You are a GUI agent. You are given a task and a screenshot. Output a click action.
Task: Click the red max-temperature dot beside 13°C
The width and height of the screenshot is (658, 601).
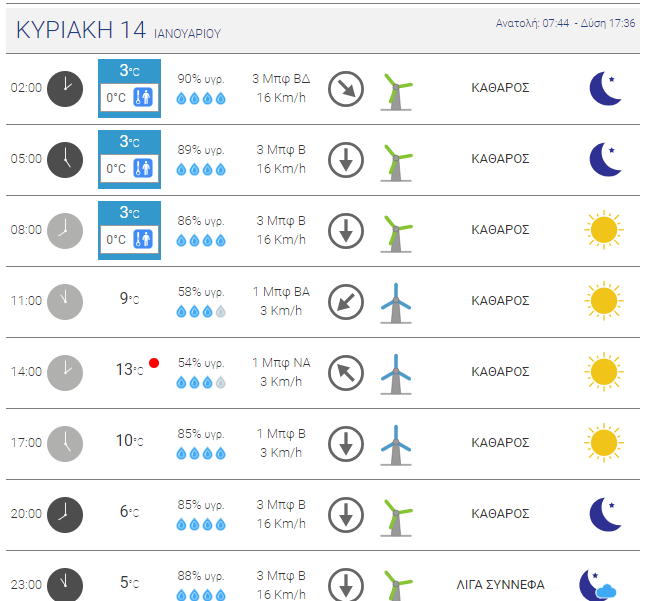click(154, 363)
